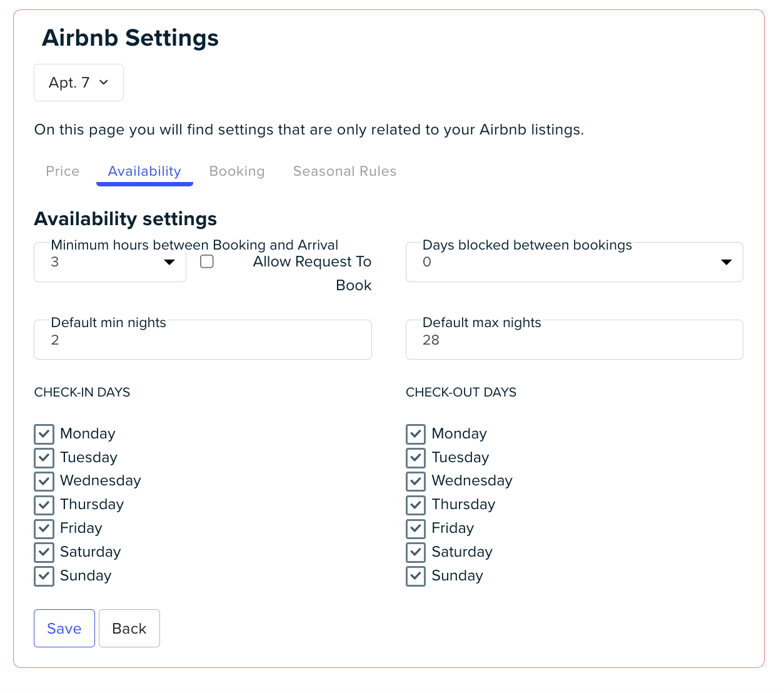Select the Availability tab

pyautogui.click(x=144, y=171)
